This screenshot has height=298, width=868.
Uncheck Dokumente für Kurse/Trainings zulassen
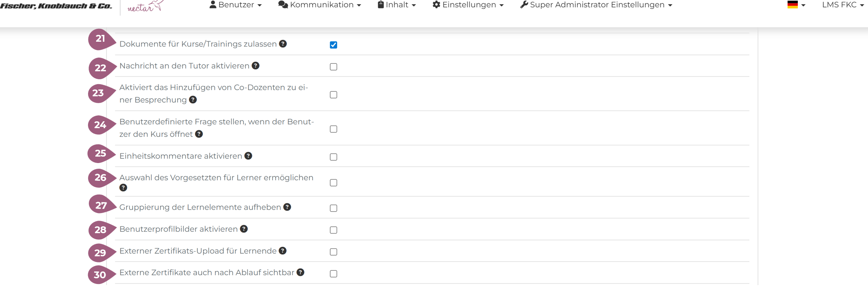(334, 45)
